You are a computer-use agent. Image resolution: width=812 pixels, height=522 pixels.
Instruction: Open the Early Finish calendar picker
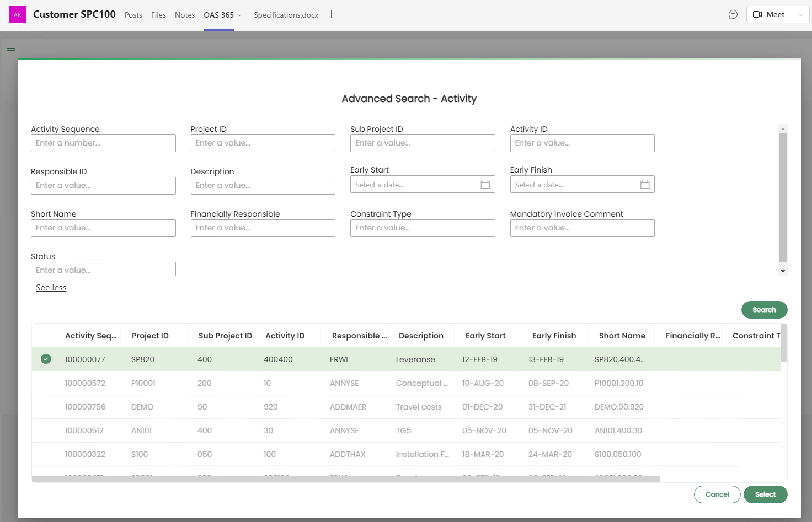click(644, 185)
